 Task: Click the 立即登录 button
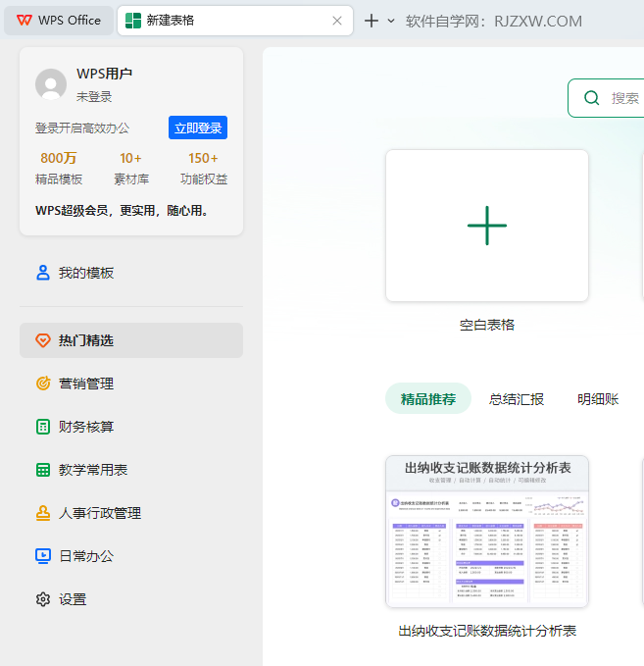tap(198, 128)
